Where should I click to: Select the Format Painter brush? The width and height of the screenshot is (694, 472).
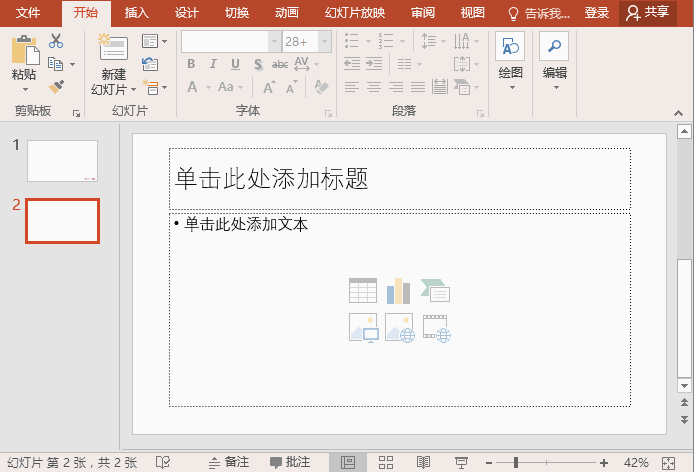click(56, 87)
